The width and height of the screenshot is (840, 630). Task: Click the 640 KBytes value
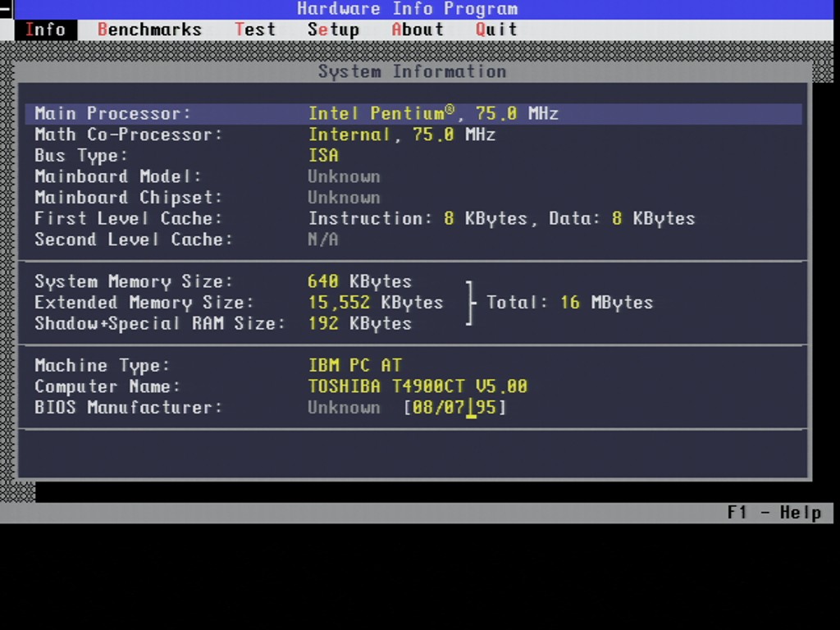click(x=360, y=281)
